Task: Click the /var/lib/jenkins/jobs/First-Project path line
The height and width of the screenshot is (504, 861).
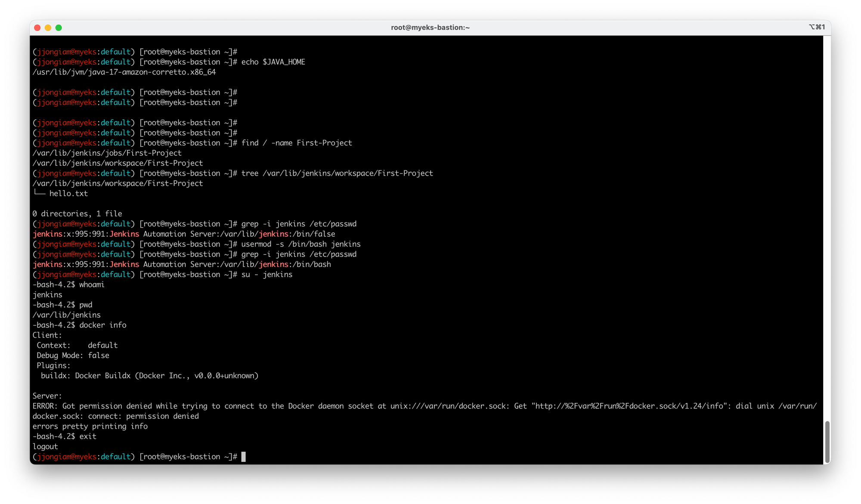Action: click(x=107, y=153)
